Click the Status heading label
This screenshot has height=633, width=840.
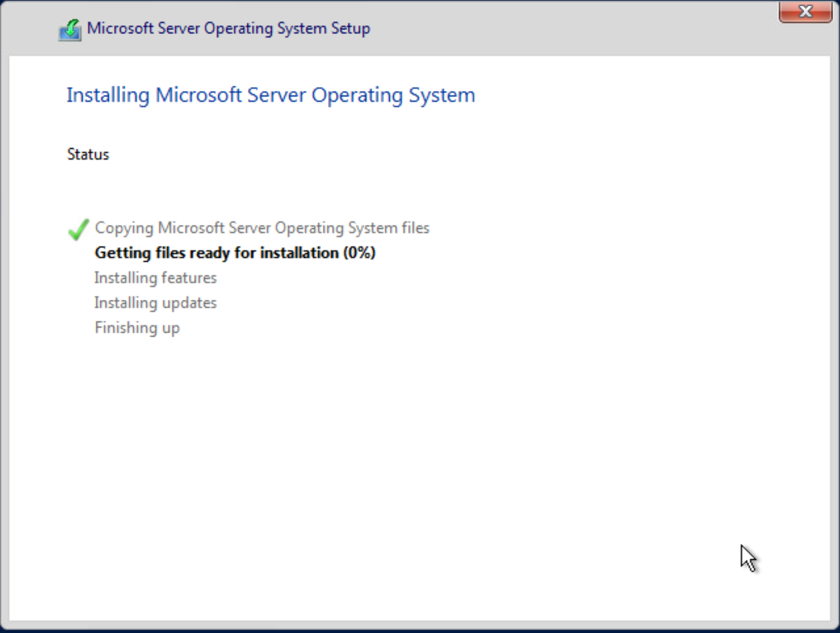[88, 154]
